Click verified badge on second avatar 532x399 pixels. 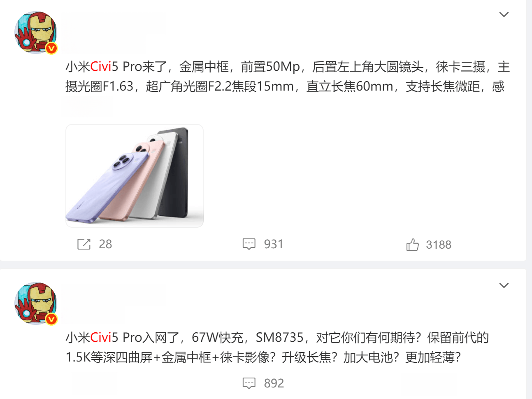click(51, 319)
